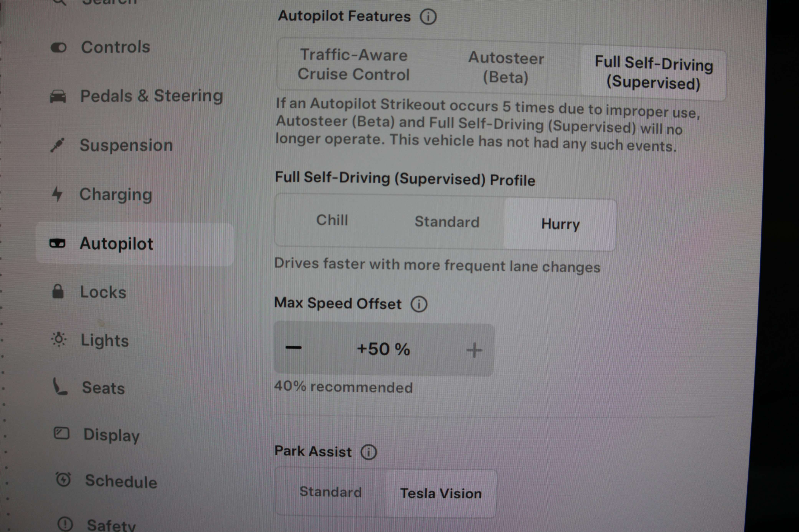This screenshot has height=532, width=799.
Task: Select Traffic-Aware Cruise Control option
Action: click(353, 65)
